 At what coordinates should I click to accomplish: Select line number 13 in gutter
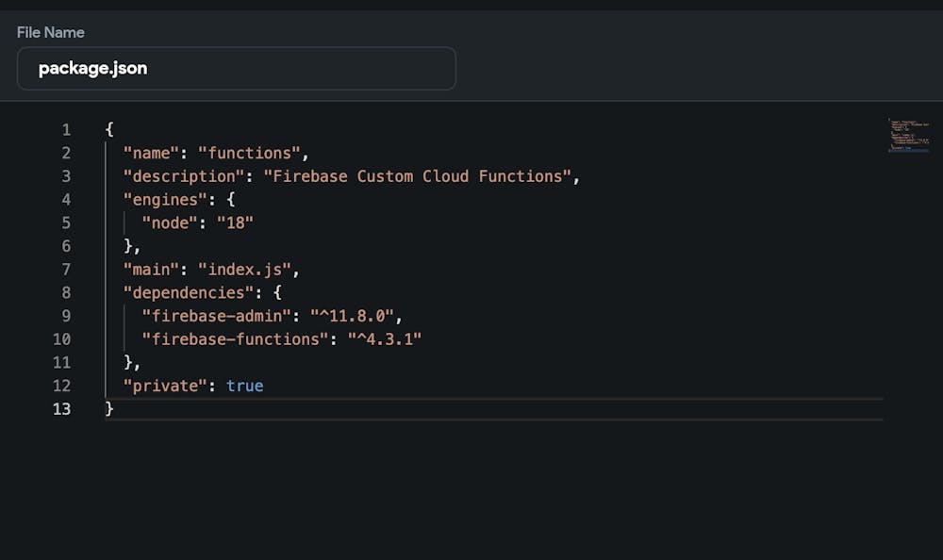(x=62, y=408)
